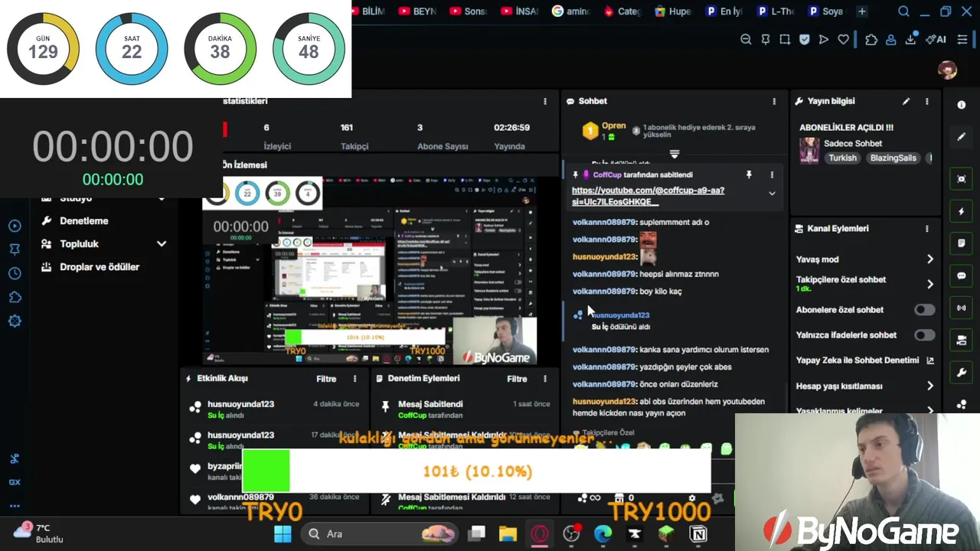Toggle Abonelere özel sohbet switch
The image size is (980, 551).
(924, 310)
